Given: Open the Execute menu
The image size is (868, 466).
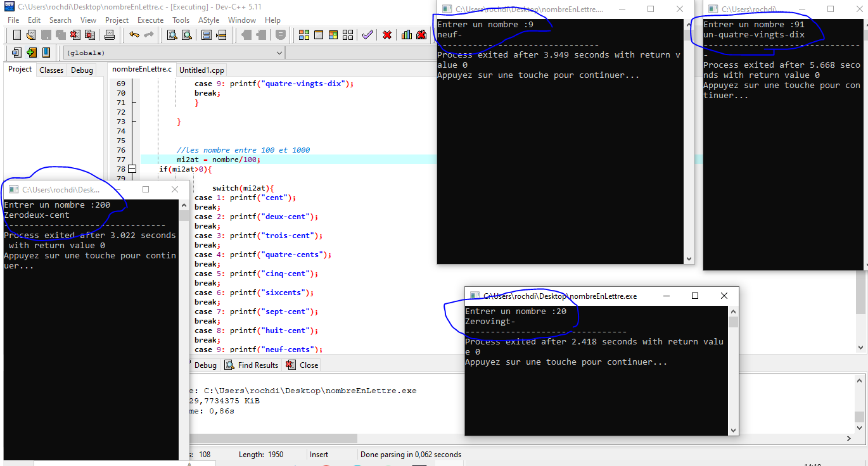Looking at the screenshot, I should (x=150, y=20).
